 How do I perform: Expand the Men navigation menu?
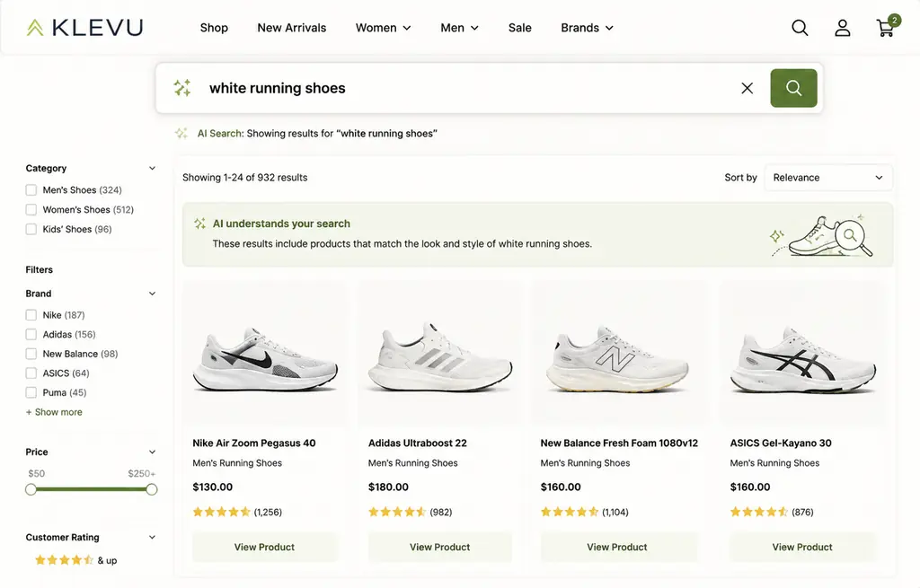point(459,28)
